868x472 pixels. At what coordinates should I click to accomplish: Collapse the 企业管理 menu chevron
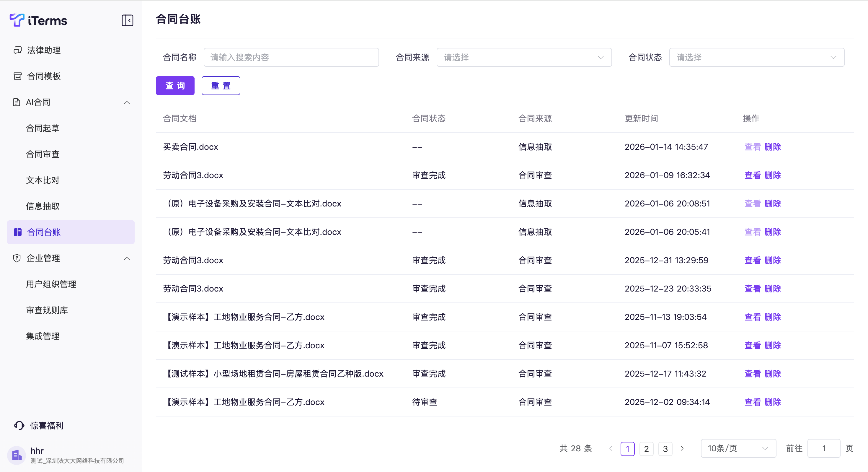127,258
